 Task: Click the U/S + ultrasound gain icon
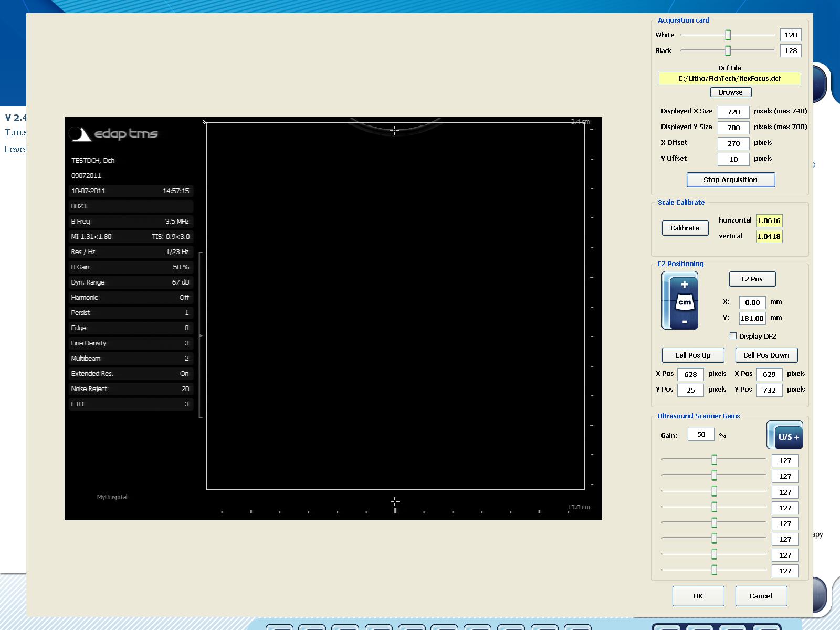[785, 435]
